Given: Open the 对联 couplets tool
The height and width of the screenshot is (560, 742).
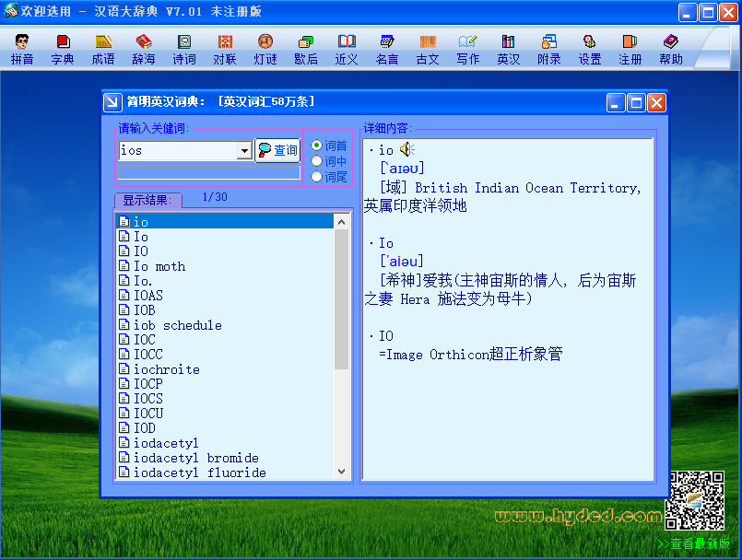Looking at the screenshot, I should click(225, 49).
